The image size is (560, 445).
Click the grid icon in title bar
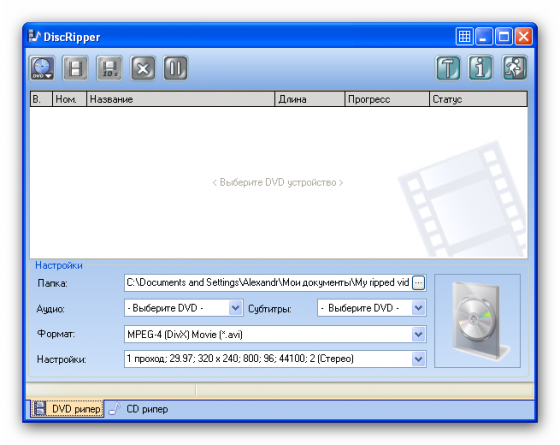464,36
